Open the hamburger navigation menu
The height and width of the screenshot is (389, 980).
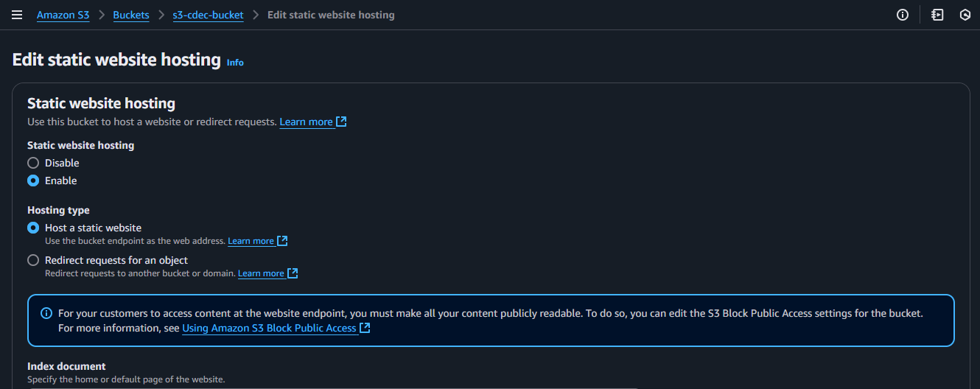pos(17,15)
